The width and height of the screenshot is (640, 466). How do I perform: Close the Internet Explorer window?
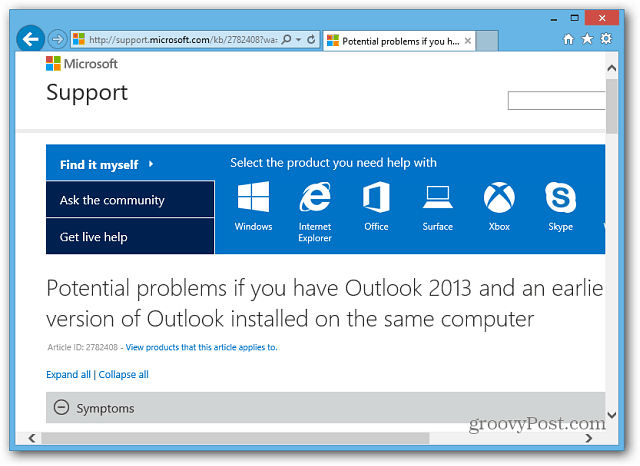tap(602, 18)
